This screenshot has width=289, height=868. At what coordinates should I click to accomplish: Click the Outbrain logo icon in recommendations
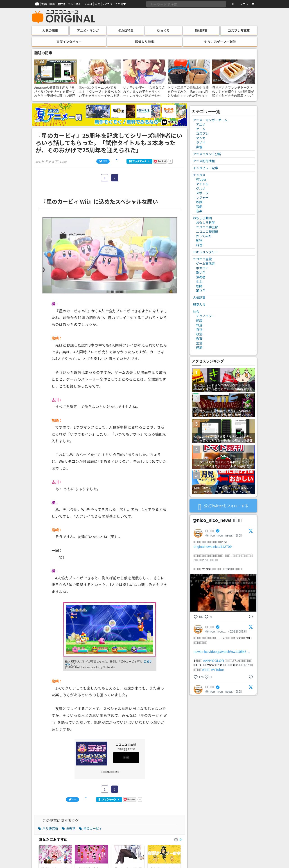[x=176, y=839]
